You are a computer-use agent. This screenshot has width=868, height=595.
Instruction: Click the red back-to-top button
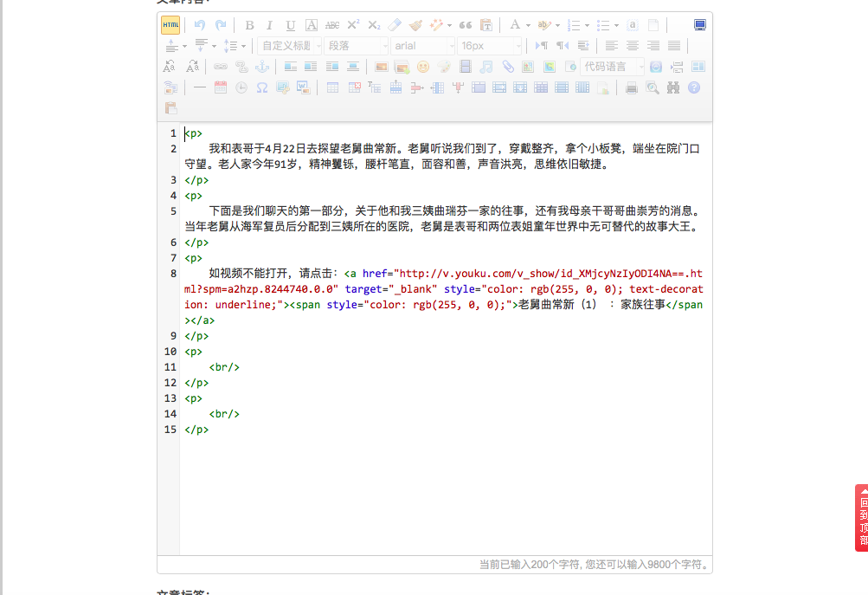(x=862, y=518)
